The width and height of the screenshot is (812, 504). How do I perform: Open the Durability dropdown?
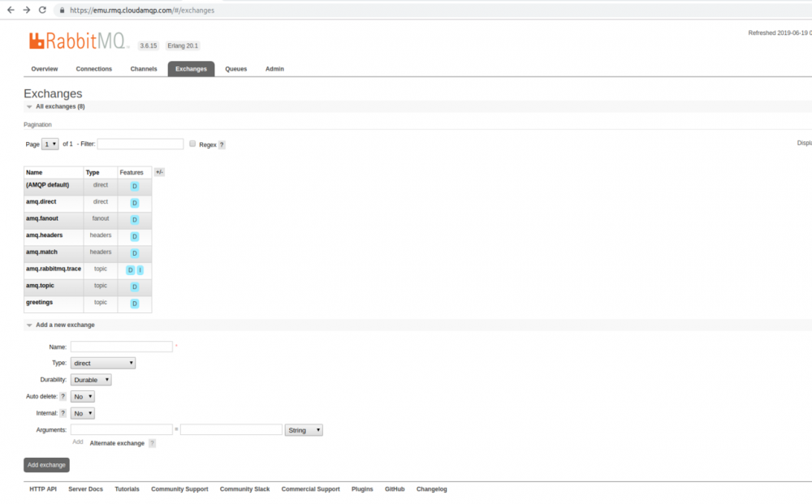[x=91, y=379]
